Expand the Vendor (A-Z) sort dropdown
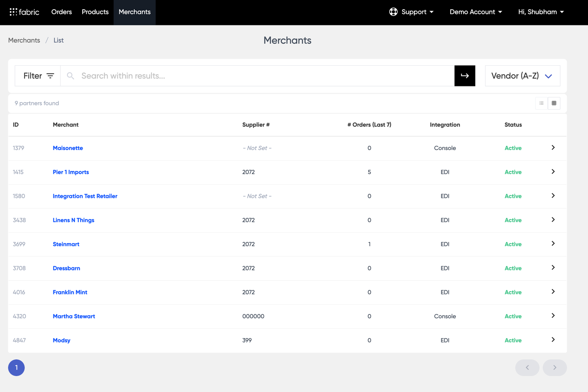The height and width of the screenshot is (392, 588). tap(522, 76)
